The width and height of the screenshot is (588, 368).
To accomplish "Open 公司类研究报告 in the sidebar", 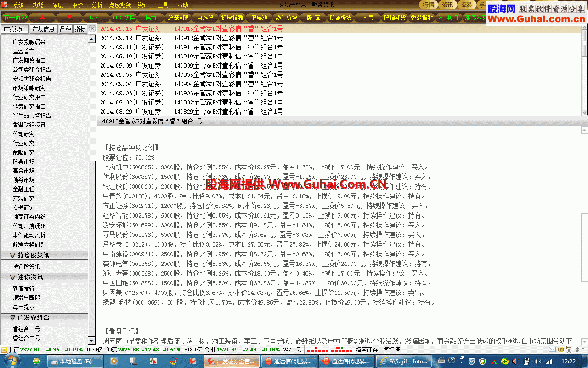I will click(32, 69).
